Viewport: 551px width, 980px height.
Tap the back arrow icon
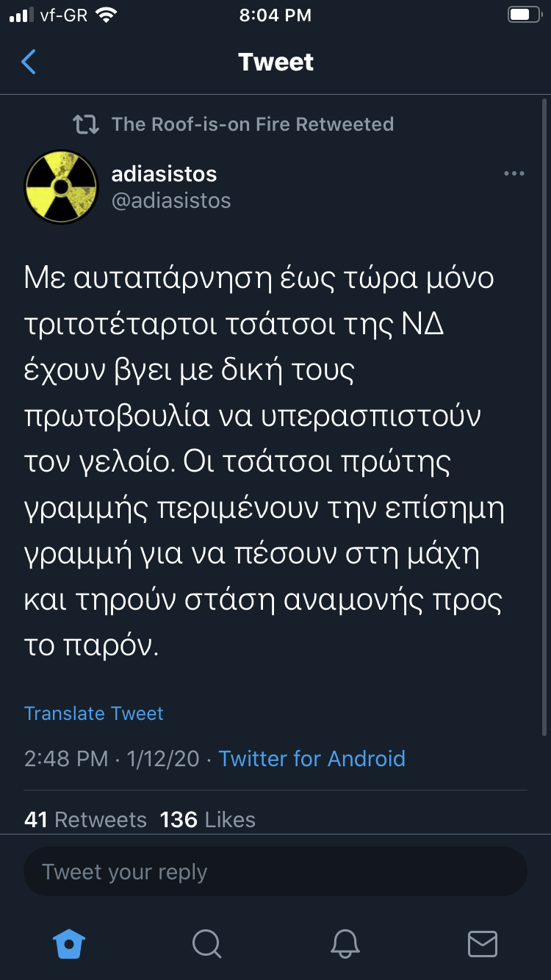click(x=29, y=62)
